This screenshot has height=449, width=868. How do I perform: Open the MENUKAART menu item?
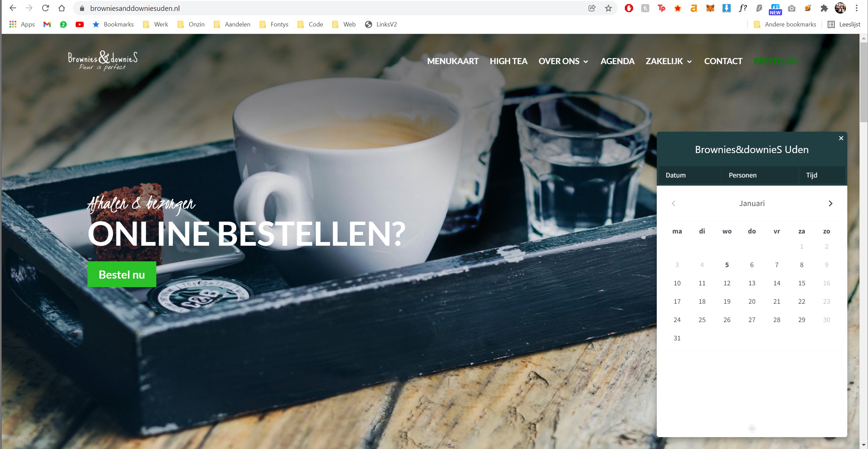point(453,61)
